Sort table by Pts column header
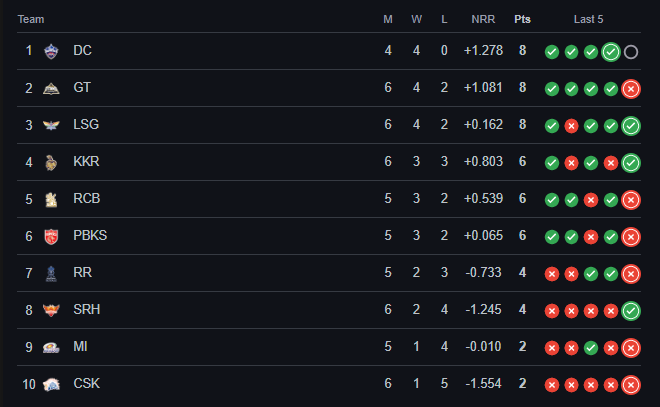Image resolution: width=660 pixels, height=407 pixels. [x=522, y=19]
